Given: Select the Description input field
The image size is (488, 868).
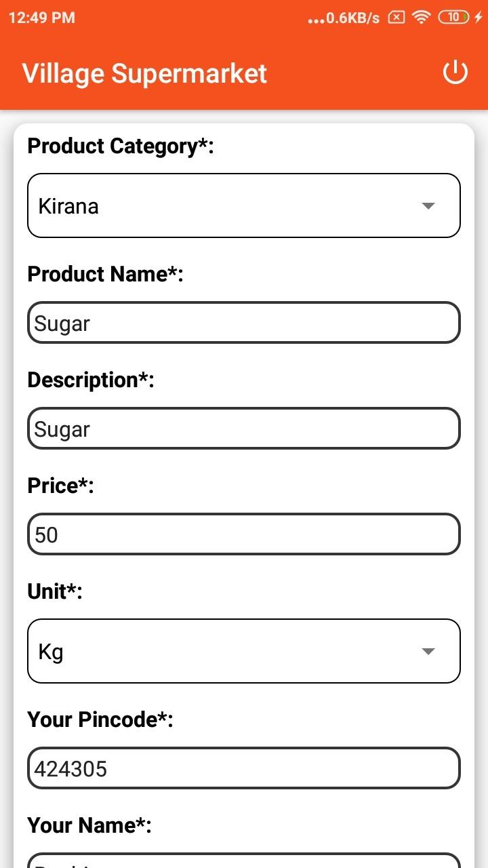Looking at the screenshot, I should click(x=244, y=429).
